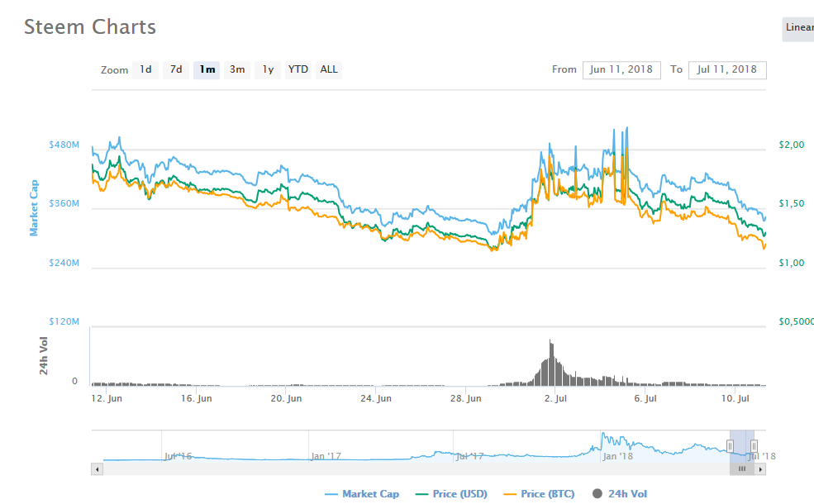Click the right navigator range handle
Screen dimensions: 814x504
click(x=754, y=446)
